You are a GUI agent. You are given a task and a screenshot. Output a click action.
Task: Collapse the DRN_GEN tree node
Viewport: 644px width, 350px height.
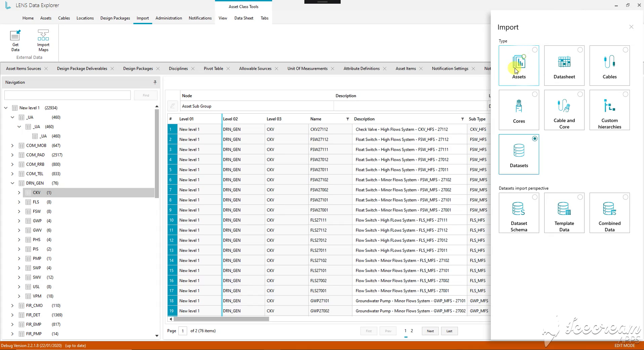(12, 183)
